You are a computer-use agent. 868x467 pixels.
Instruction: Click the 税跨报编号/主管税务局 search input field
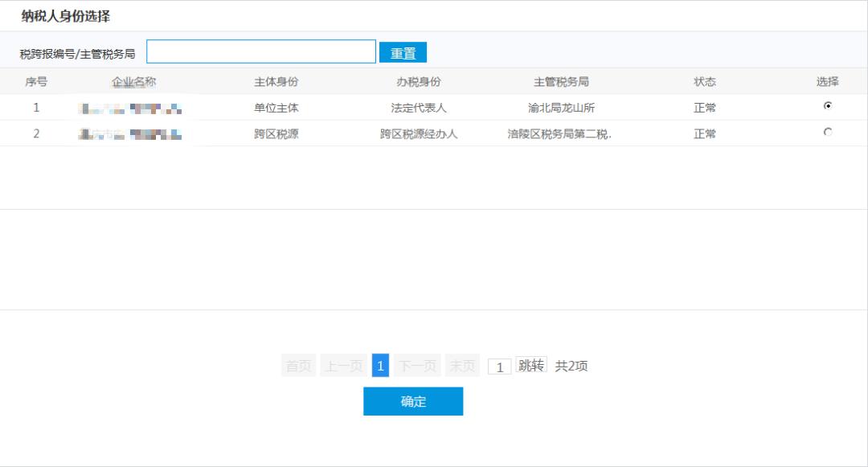coord(261,52)
